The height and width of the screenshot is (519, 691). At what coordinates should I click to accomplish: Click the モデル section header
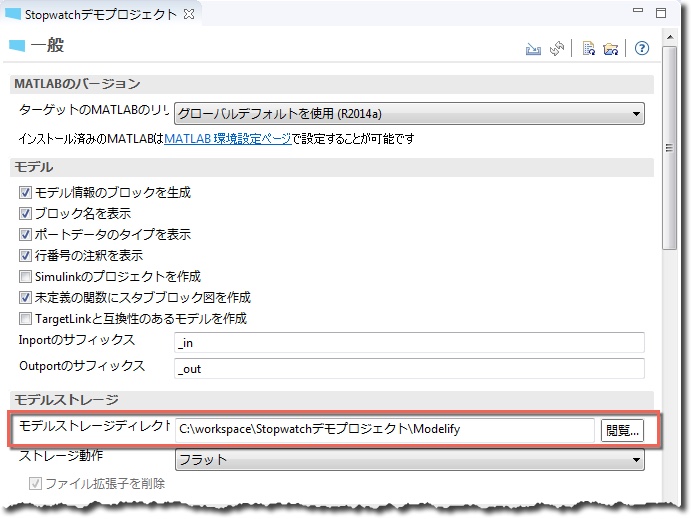(331, 167)
